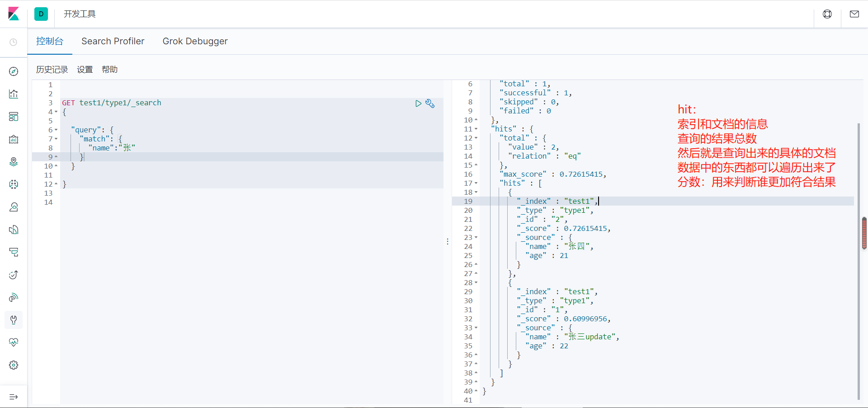Click empty editor line 14
Viewport: 868px width, 408px height.
tap(251, 202)
